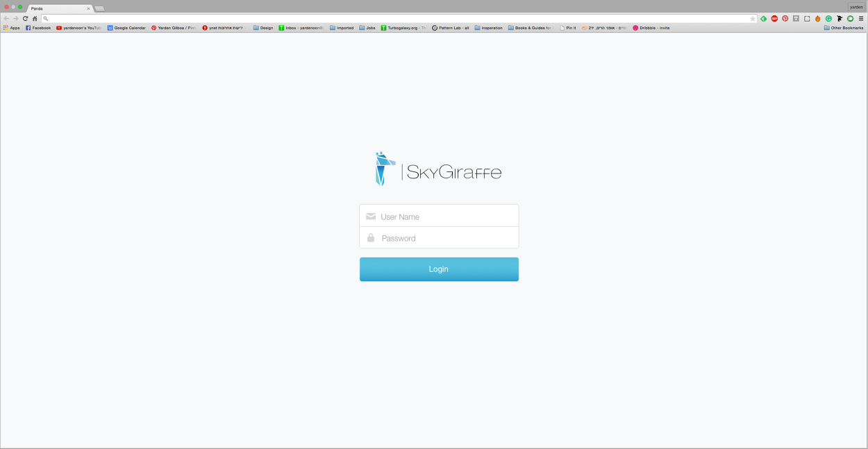Open the Chrome hamburger menu

861,18
